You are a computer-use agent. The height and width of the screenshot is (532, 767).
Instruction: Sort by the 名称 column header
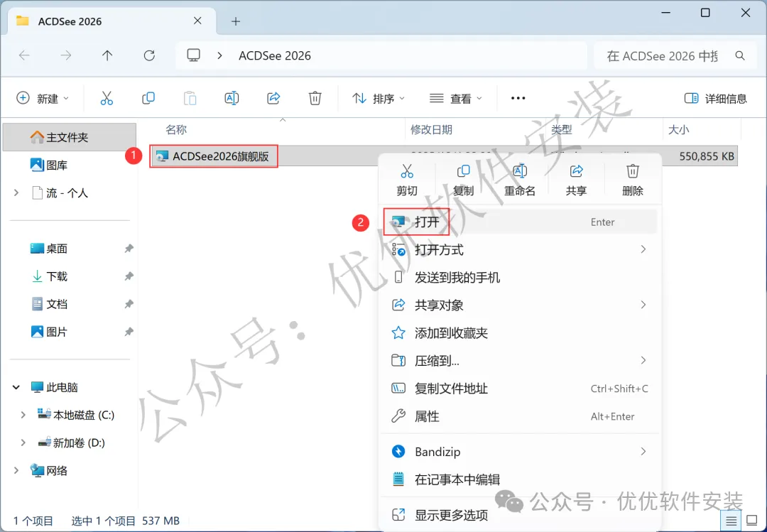pos(176,130)
